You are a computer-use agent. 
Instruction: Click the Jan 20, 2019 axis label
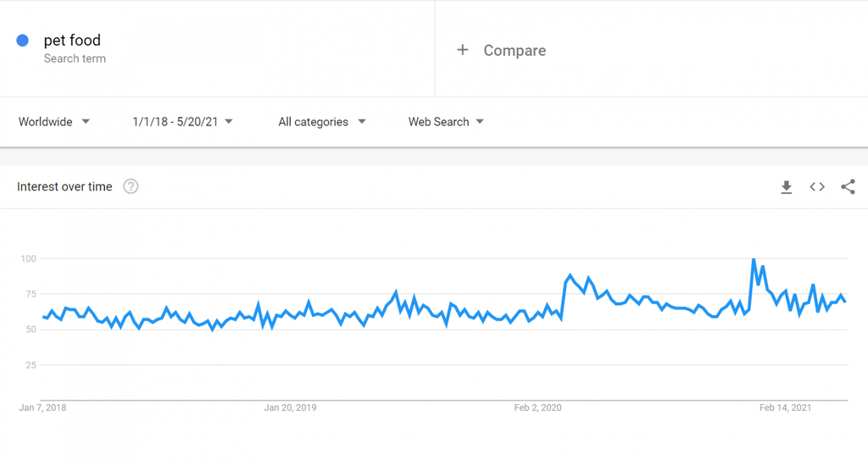coord(290,407)
